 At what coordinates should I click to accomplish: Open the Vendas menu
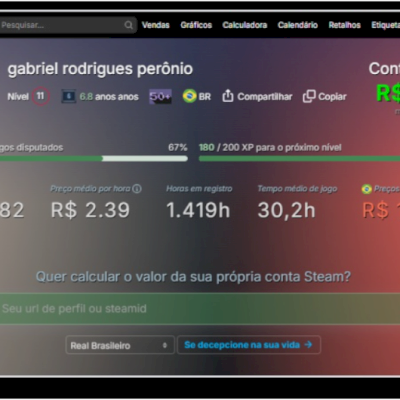click(155, 25)
